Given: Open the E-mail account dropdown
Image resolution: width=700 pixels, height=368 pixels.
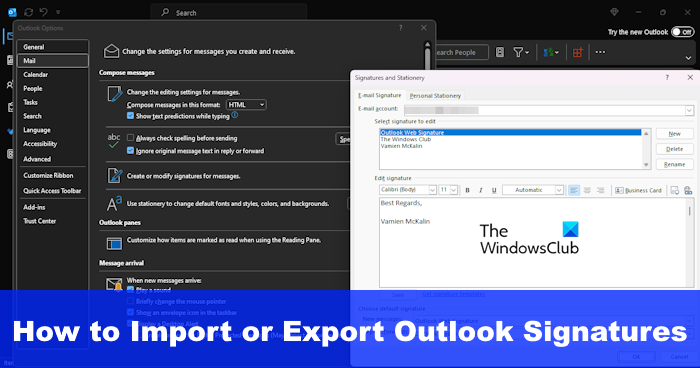Looking at the screenshot, I should click(689, 110).
